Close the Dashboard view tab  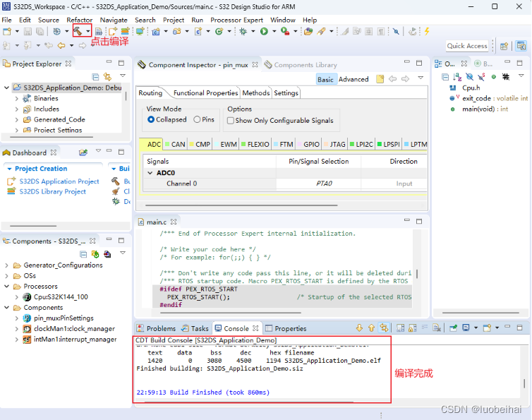click(x=53, y=152)
